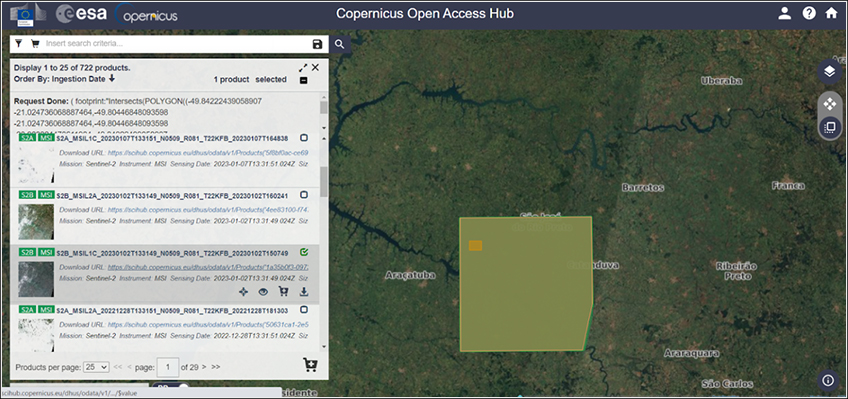
Task: Download the selected S2B_MSIL1C product
Action: (x=304, y=292)
